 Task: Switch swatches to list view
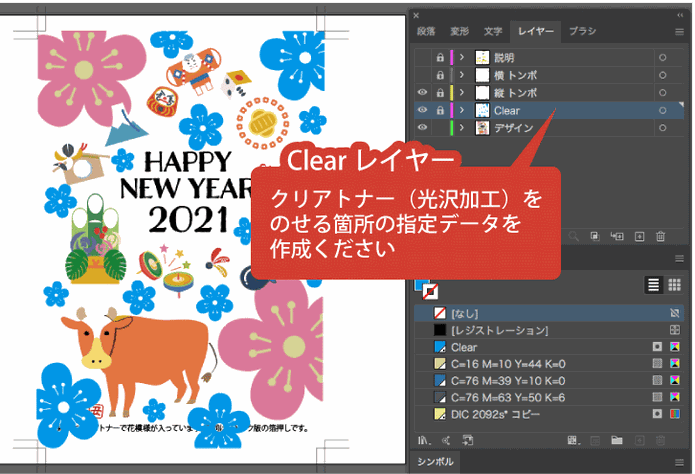coord(653,285)
